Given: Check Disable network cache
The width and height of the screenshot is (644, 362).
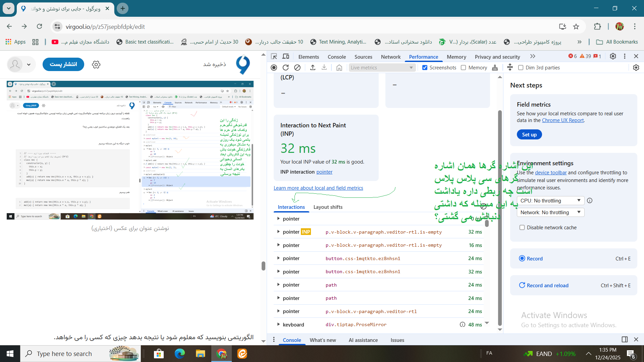Looking at the screenshot, I should tap(522, 228).
